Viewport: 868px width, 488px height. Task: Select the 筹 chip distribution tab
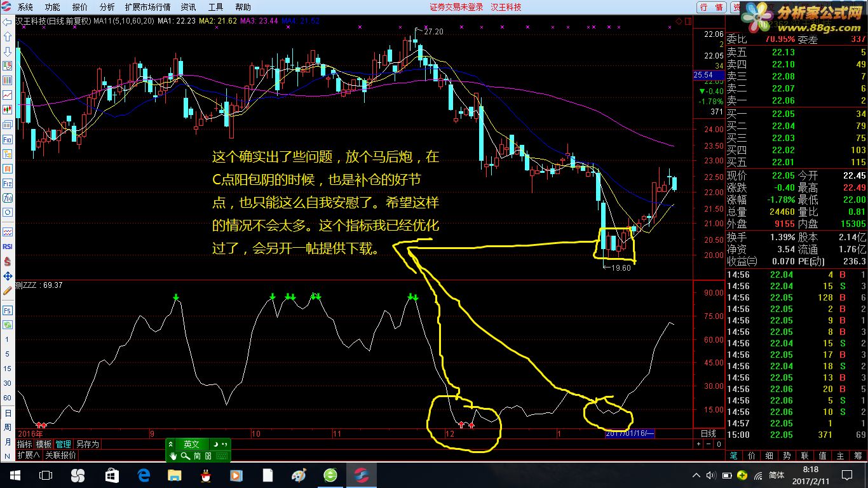[x=858, y=456]
